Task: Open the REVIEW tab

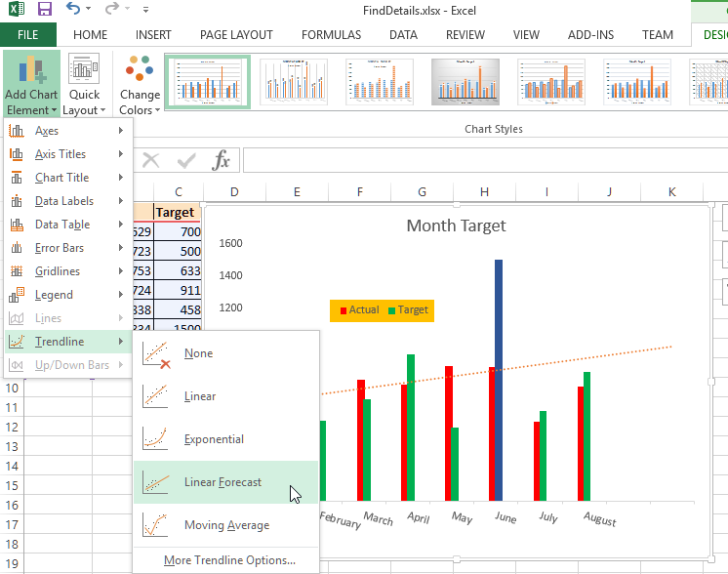Action: [x=465, y=35]
